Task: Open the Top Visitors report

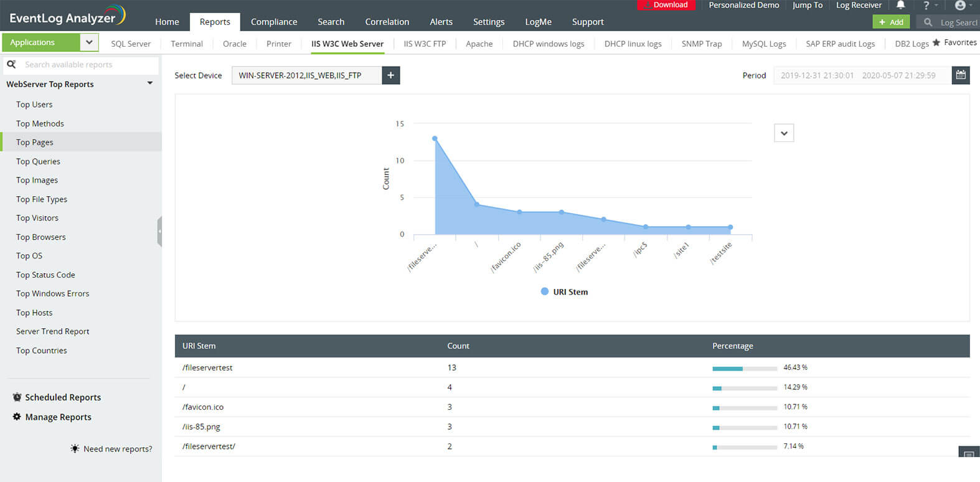Action: click(x=37, y=218)
